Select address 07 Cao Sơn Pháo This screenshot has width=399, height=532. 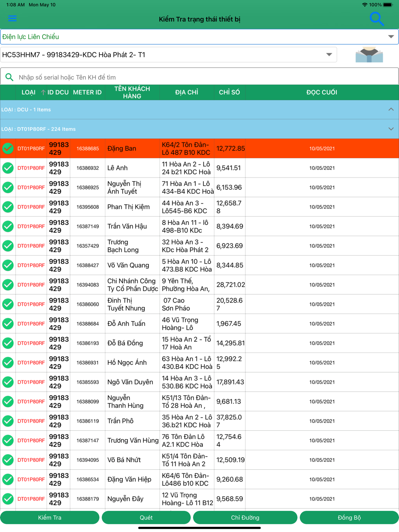click(176, 304)
